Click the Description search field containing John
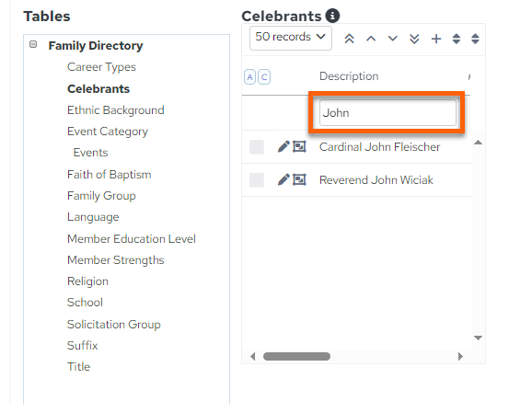Screen dimensions: 532x413 387,112
